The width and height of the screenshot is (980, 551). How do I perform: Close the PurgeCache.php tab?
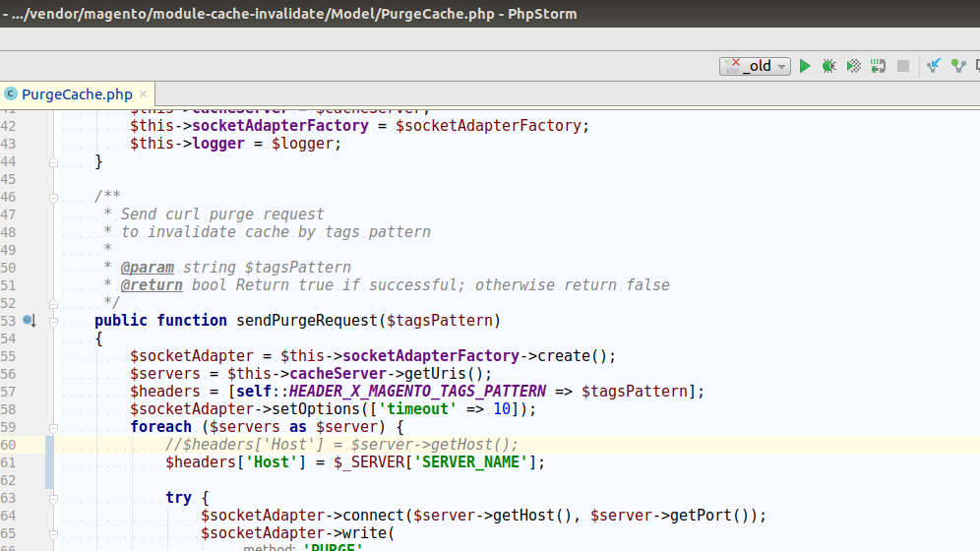(143, 93)
